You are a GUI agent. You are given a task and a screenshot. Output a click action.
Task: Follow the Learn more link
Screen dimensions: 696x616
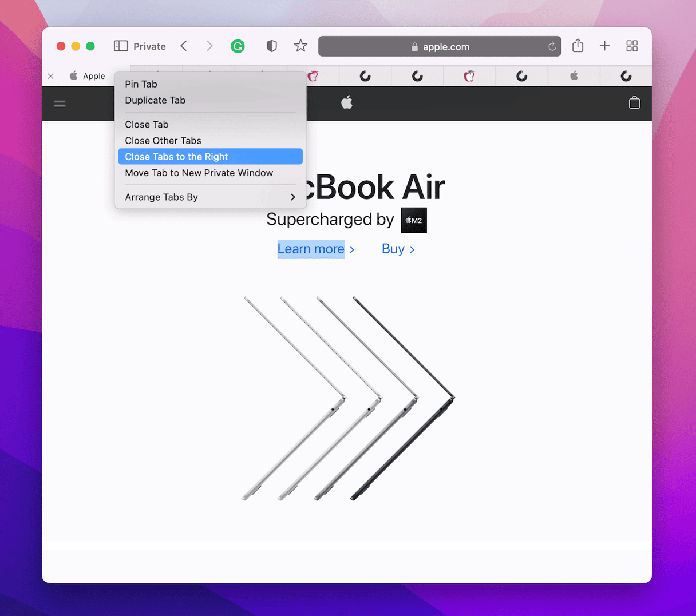point(316,249)
